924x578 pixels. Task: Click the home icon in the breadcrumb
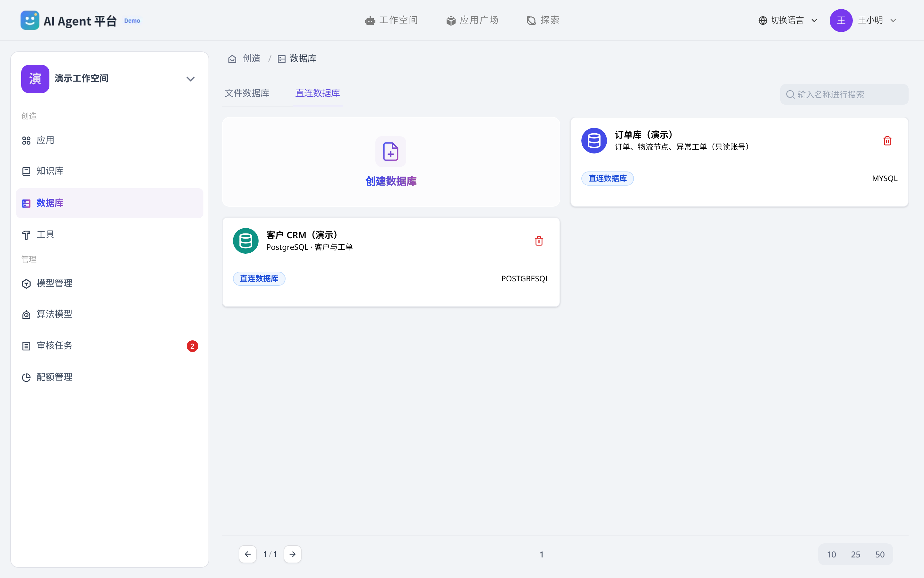pyautogui.click(x=232, y=59)
